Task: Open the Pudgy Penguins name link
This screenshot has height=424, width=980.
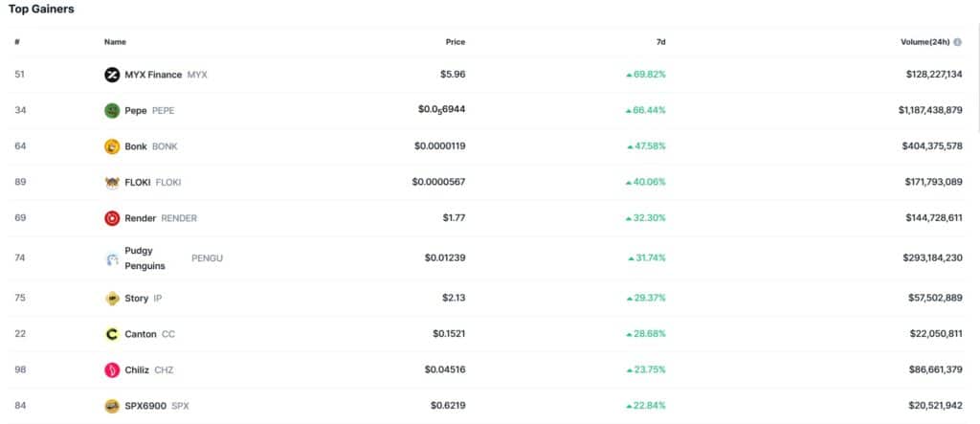Action: (x=145, y=258)
